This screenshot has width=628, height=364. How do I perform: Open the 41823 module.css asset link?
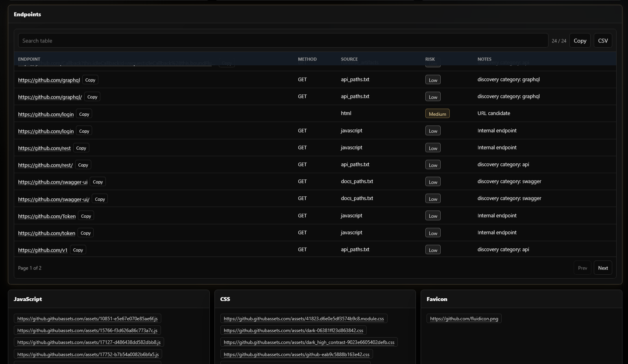304,319
